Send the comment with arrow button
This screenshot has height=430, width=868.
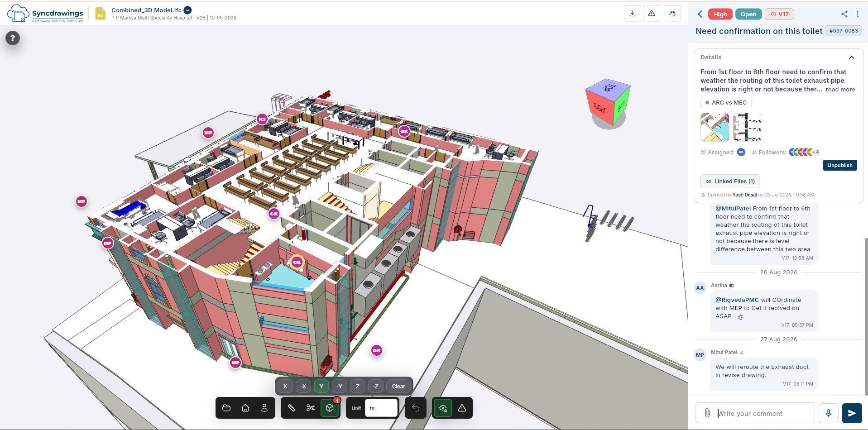click(852, 413)
